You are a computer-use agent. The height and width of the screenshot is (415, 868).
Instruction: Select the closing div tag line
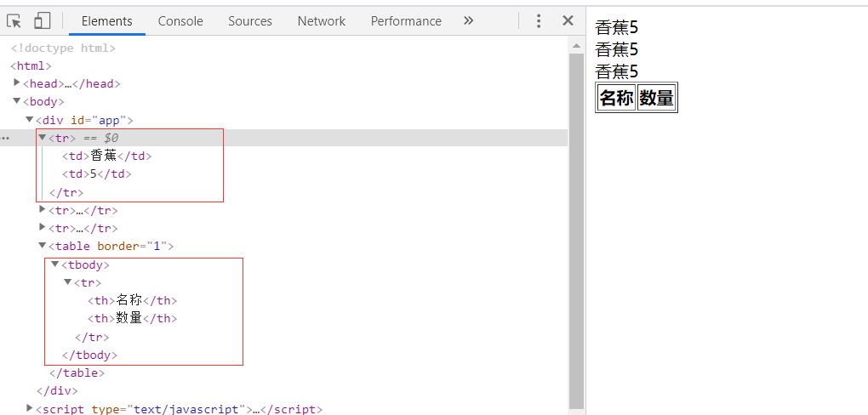[x=58, y=390]
